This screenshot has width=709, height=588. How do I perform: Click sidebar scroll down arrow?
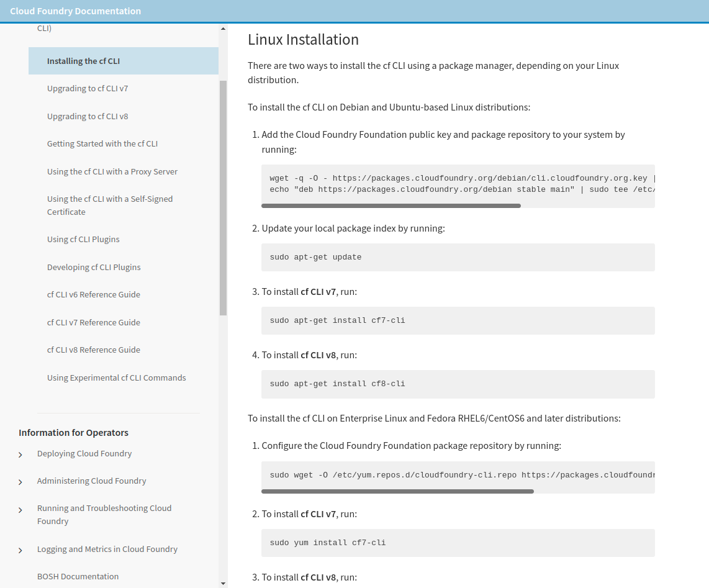tap(223, 583)
